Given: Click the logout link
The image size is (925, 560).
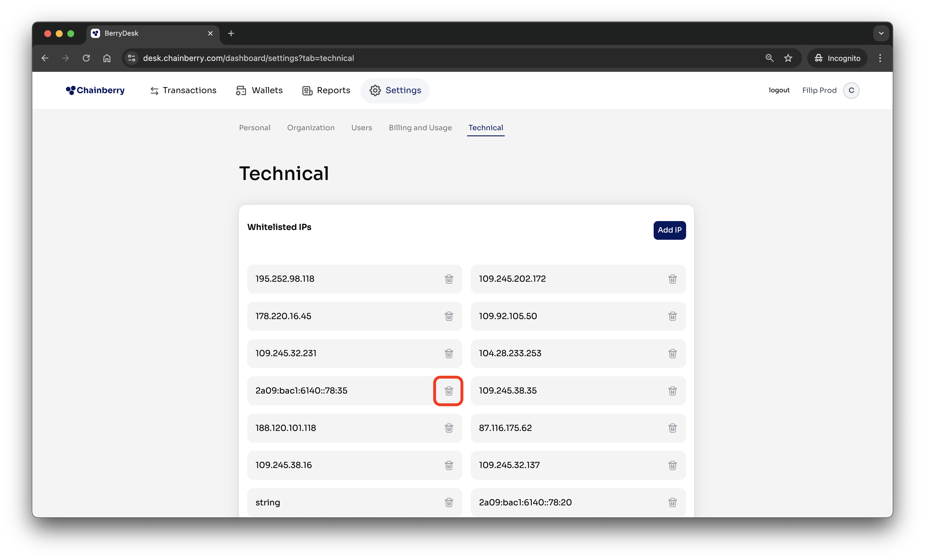Looking at the screenshot, I should click(779, 90).
